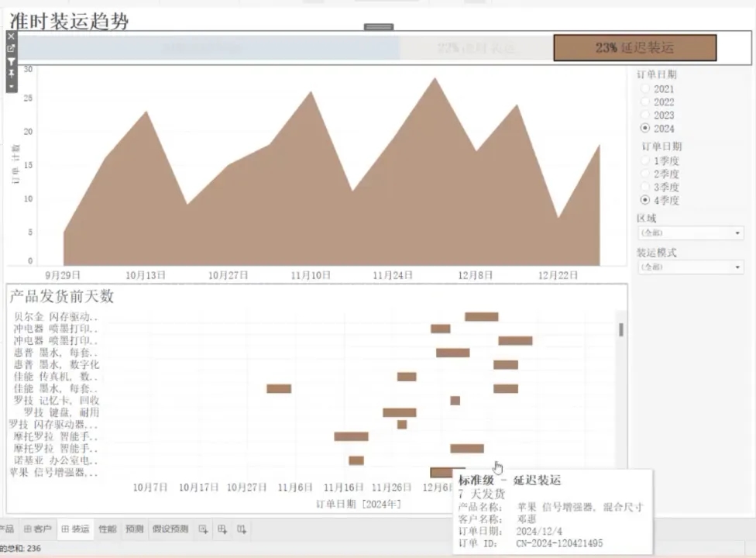This screenshot has height=558, width=756.
Task: Click the funnel Use as Filter icon
Action: point(11,60)
